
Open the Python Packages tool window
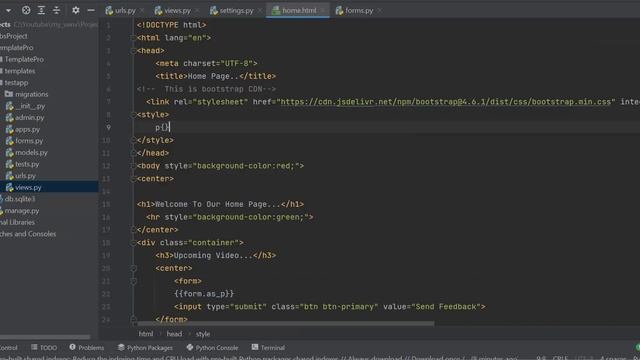tap(145, 347)
